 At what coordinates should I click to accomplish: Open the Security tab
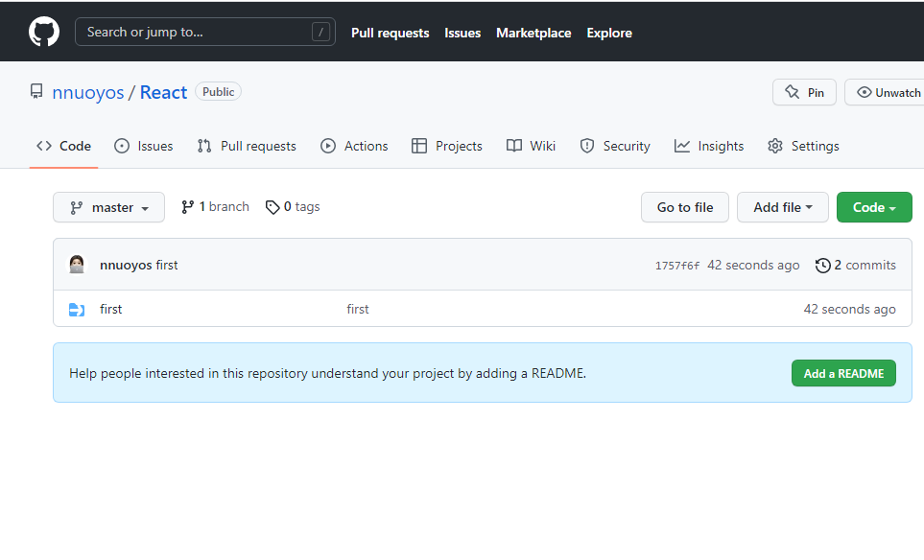point(615,146)
